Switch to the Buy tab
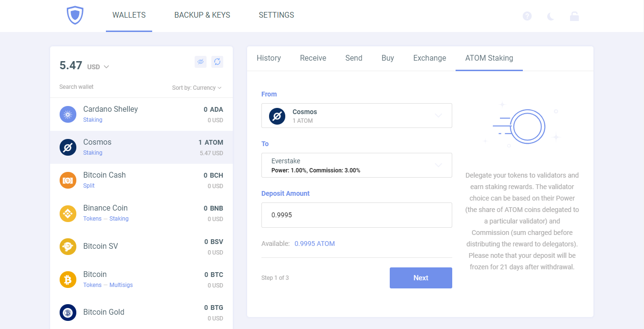Screen dimensions: 644x329 click(388, 58)
